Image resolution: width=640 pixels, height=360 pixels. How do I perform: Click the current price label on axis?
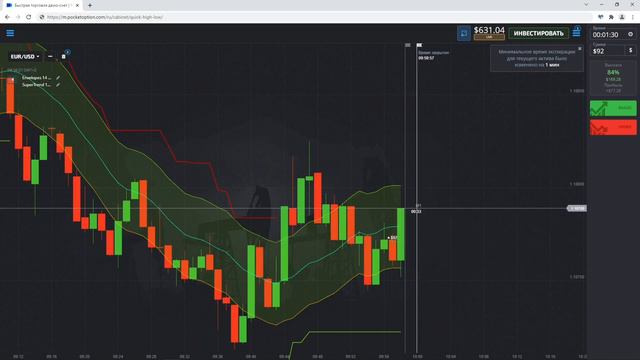(577, 208)
